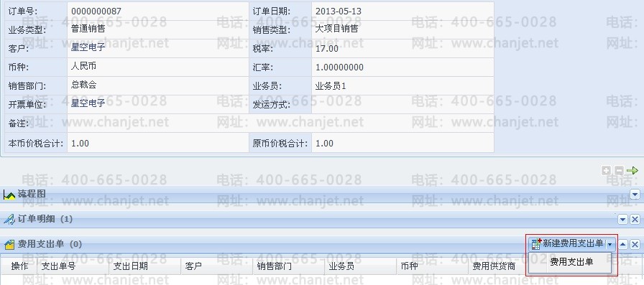Click the 流程图 chart icon
Viewport: 644px width, 285px height.
pos(9,195)
